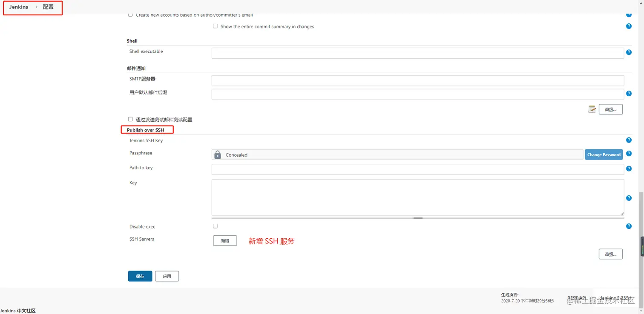This screenshot has width=644, height=314.
Task: Focus the SMTP服务器 input field
Action: (418, 80)
